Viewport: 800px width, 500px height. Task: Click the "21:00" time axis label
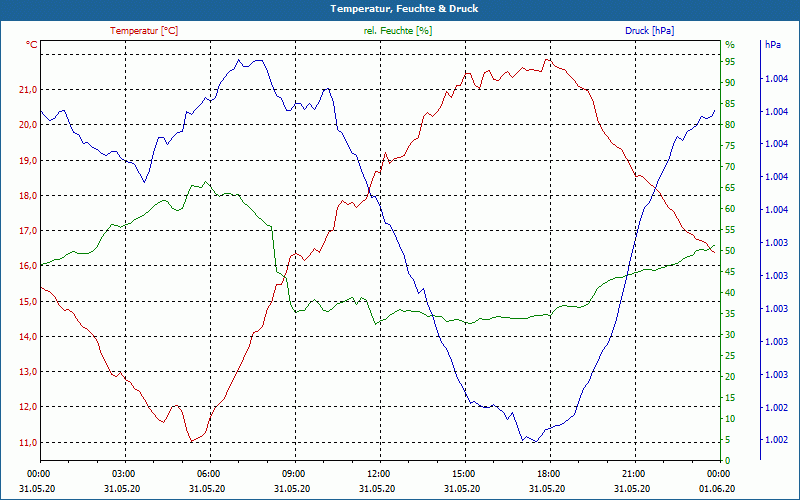(x=633, y=473)
